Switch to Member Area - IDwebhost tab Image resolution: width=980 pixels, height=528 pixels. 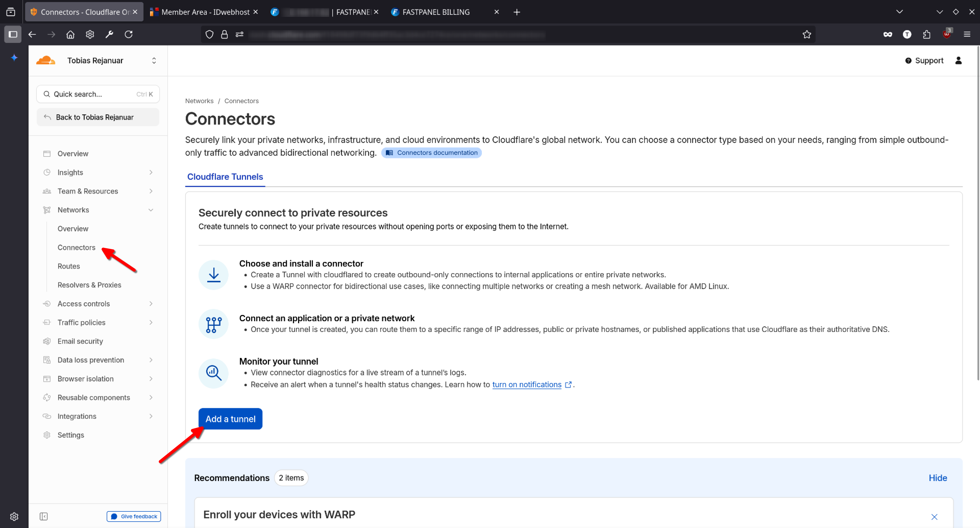coord(205,12)
